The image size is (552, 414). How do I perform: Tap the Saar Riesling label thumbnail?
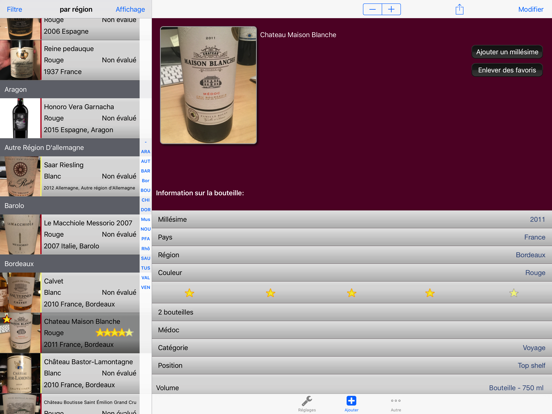pyautogui.click(x=20, y=176)
